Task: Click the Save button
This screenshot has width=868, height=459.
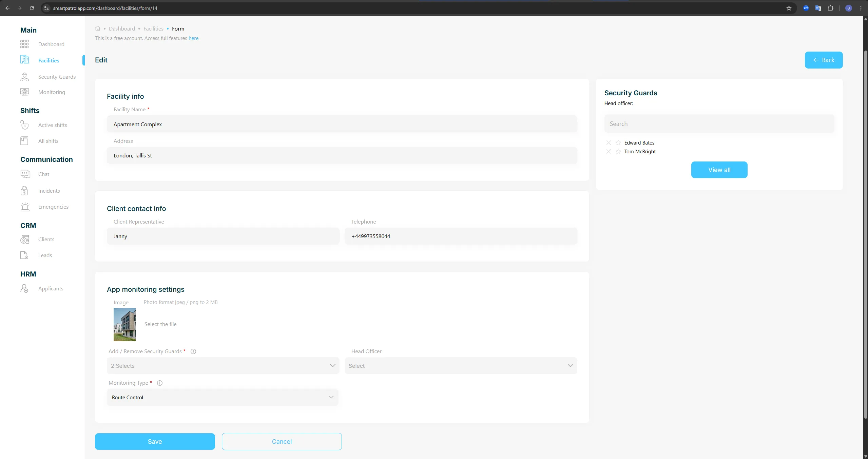Action: point(155,441)
